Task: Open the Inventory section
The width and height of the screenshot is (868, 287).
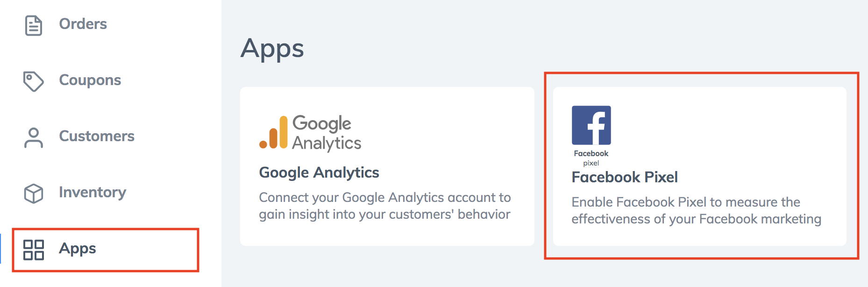Action: 92,193
